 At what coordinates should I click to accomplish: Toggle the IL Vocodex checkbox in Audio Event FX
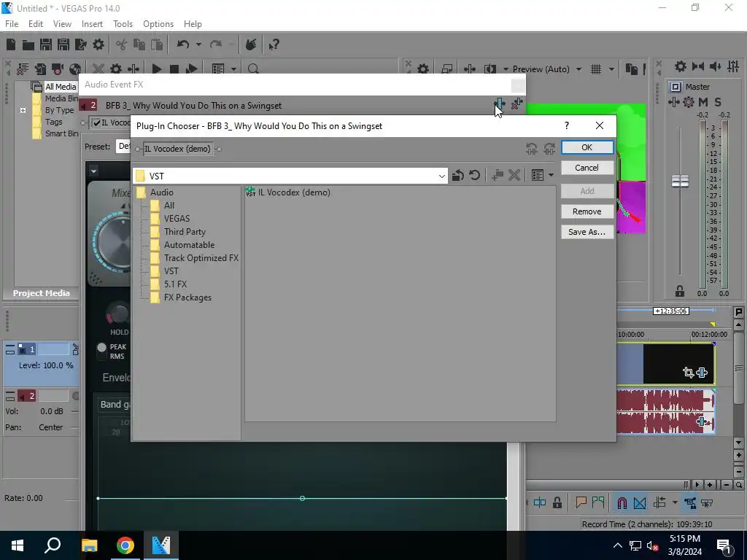coord(97,122)
